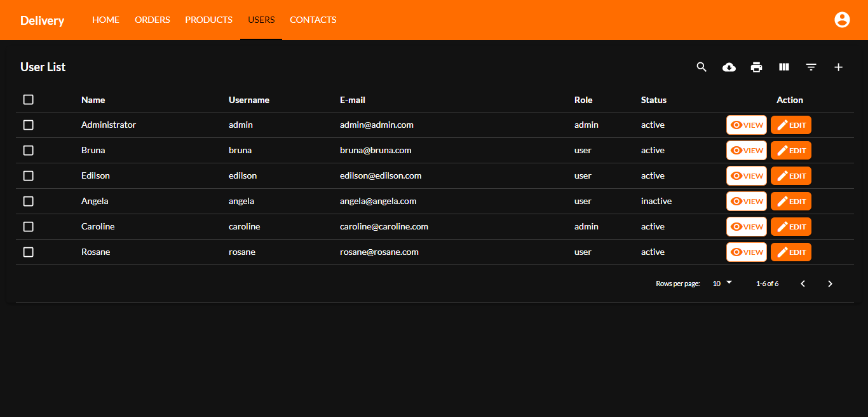
Task: Edit the Angela user
Action: coord(791,202)
